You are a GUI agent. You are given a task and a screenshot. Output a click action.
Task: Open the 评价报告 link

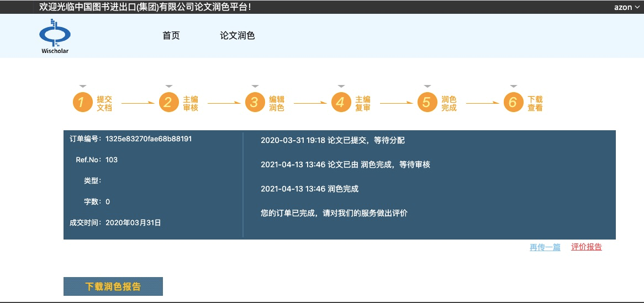587,247
